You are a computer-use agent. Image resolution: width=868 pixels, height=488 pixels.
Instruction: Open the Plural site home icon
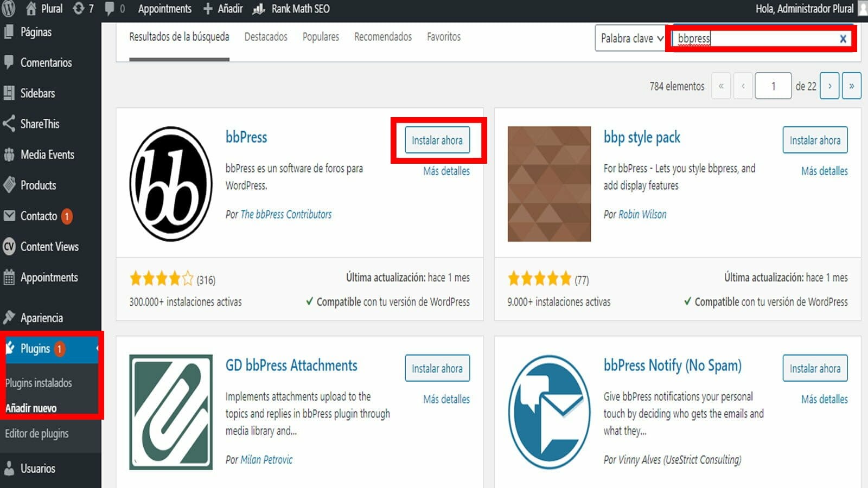[31, 9]
